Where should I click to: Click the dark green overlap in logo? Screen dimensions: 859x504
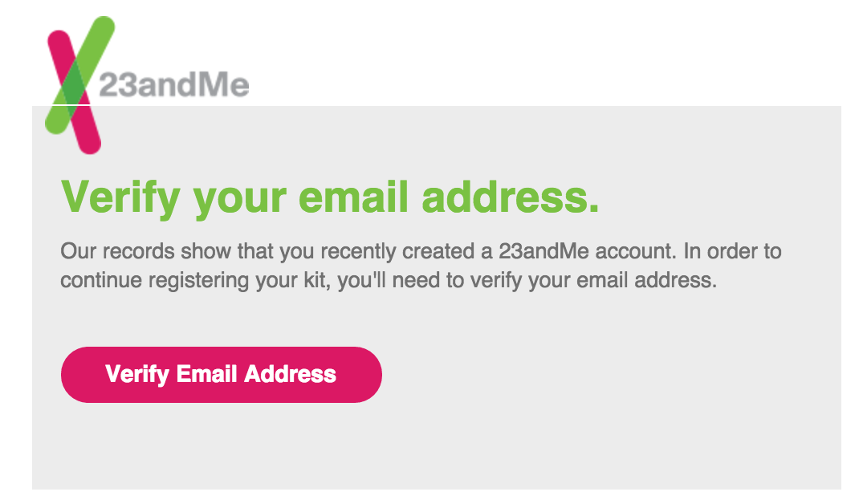pyautogui.click(x=74, y=85)
